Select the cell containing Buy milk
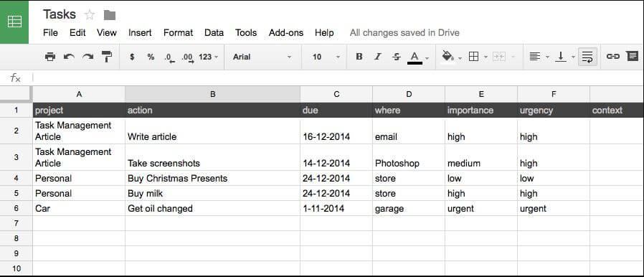This screenshot has width=644, height=277. pos(212,193)
